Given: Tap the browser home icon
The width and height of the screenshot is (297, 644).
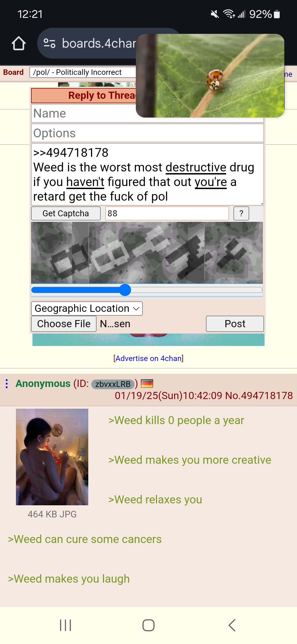Looking at the screenshot, I should pyautogui.click(x=19, y=43).
